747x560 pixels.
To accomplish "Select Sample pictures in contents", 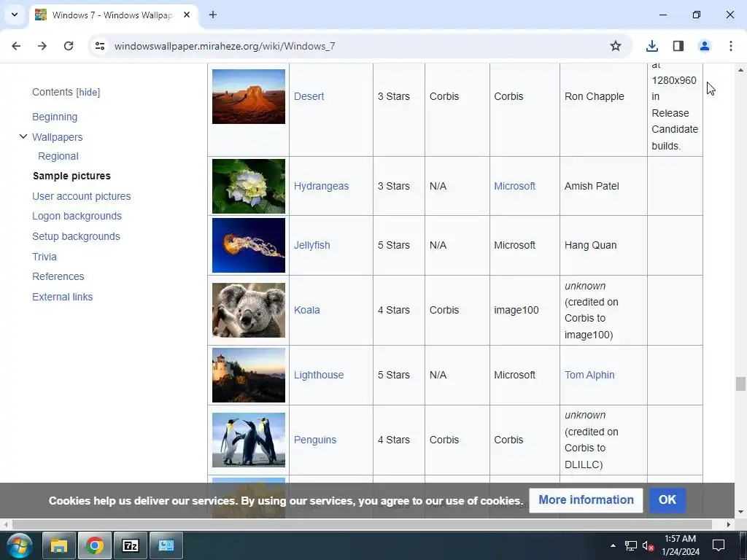I will coord(71,176).
